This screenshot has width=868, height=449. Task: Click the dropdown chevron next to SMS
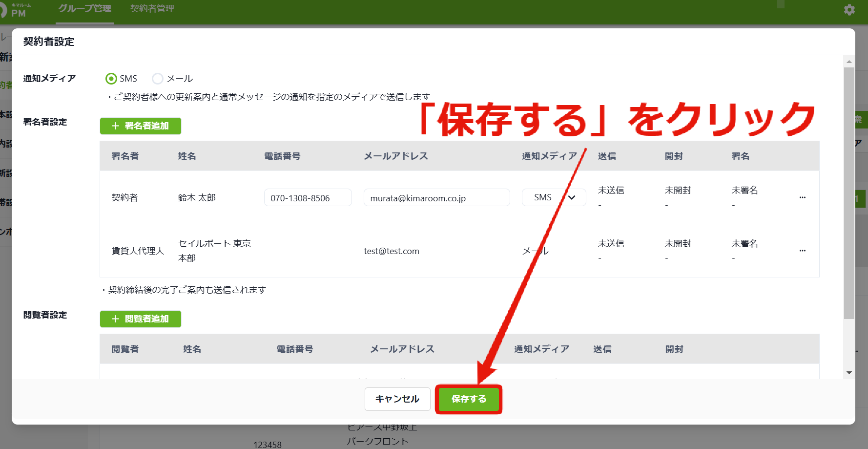coord(572,198)
